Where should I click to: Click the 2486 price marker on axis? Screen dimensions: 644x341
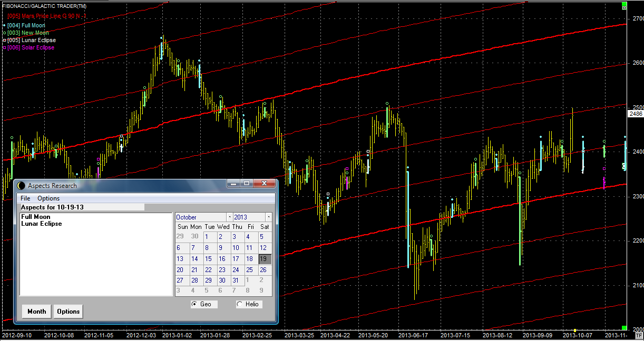(635, 114)
